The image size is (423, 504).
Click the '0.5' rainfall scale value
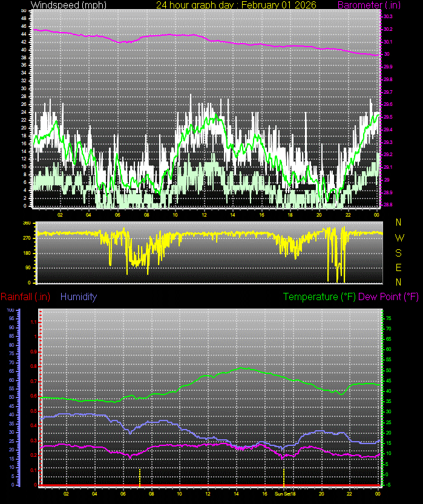(x=33, y=411)
